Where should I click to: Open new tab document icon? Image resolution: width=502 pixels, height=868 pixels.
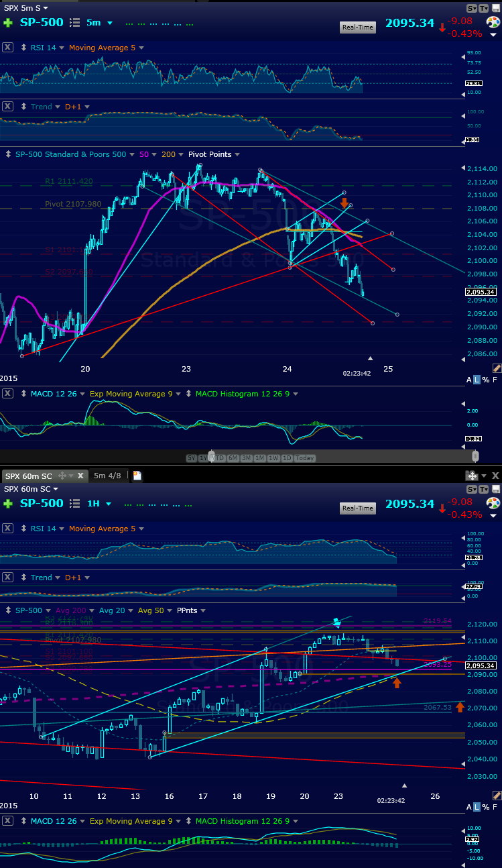tap(137, 476)
